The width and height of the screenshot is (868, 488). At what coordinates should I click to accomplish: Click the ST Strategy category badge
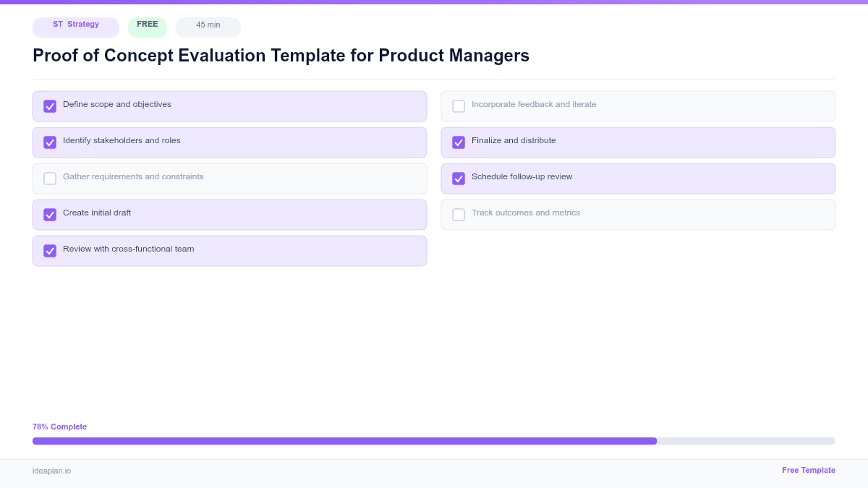click(x=75, y=27)
